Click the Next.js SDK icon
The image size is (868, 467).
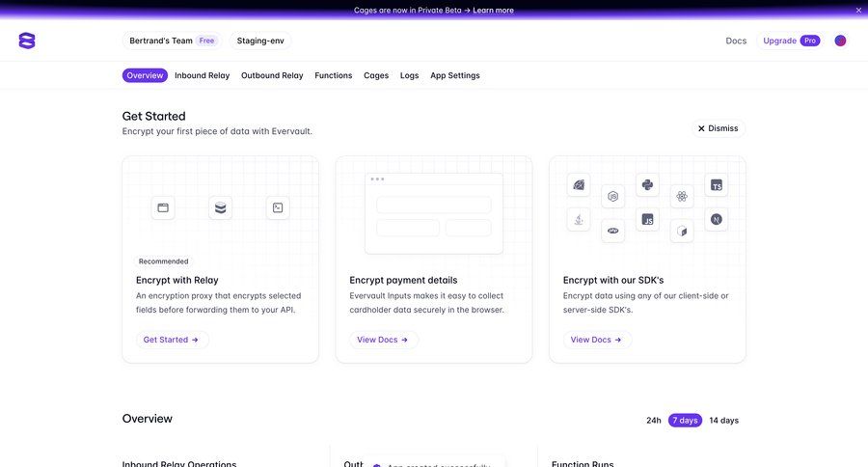click(717, 219)
